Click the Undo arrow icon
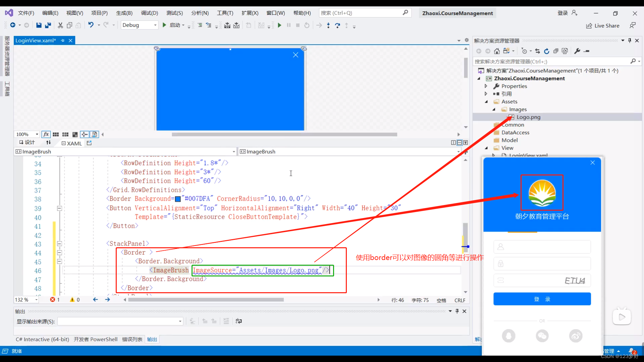The height and width of the screenshot is (362, 644). [91, 25]
